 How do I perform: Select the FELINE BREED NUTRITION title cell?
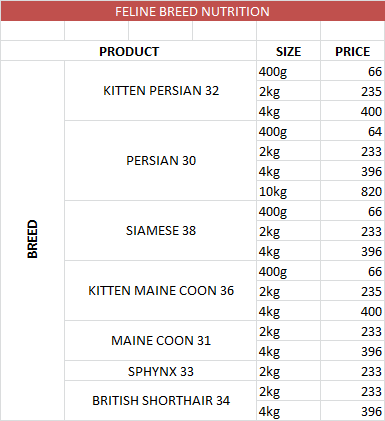pos(192,12)
